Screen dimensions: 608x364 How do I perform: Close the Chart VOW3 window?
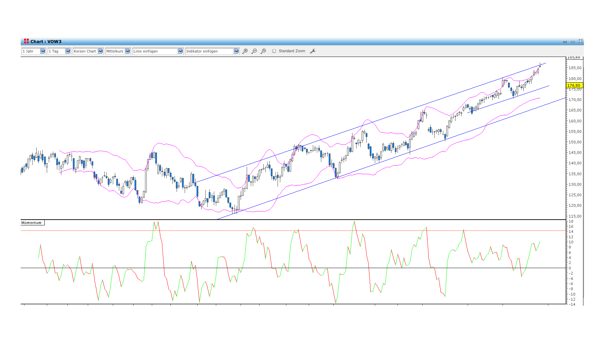tap(581, 41)
